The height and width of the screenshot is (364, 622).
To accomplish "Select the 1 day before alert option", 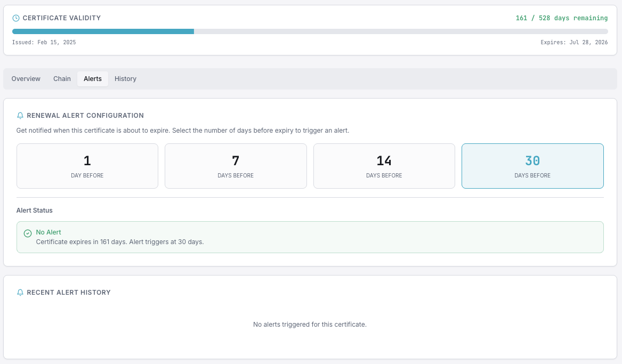I will pos(87,166).
